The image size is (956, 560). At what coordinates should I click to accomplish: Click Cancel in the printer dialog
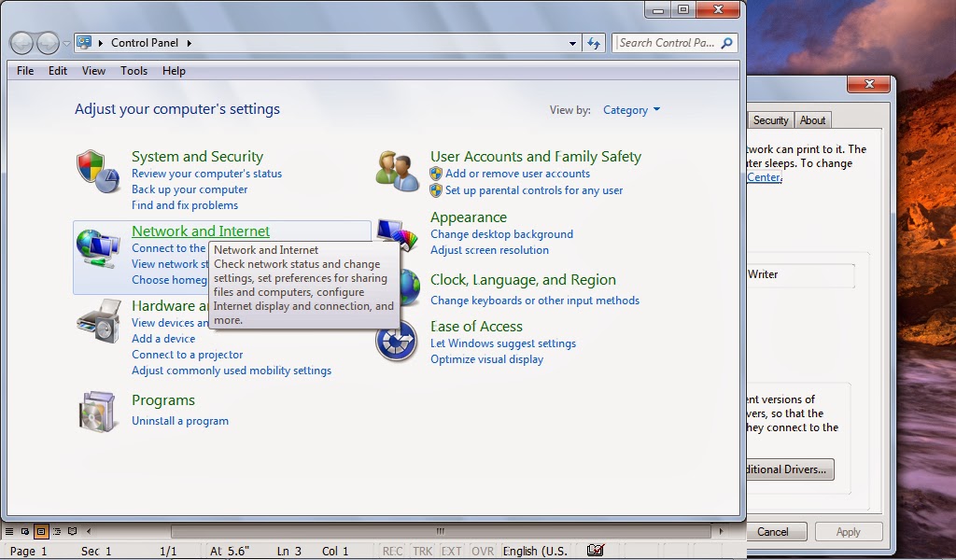click(772, 532)
